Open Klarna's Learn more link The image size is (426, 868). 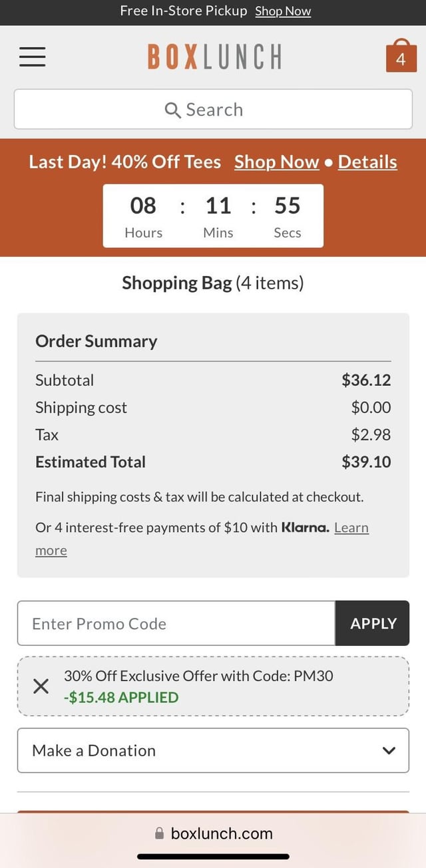click(x=351, y=528)
